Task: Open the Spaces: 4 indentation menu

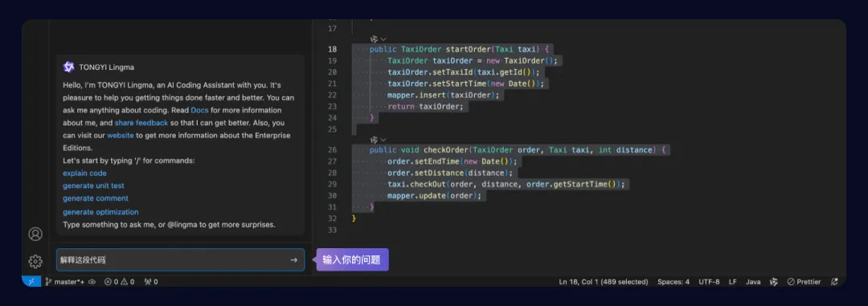Action: pos(674,282)
